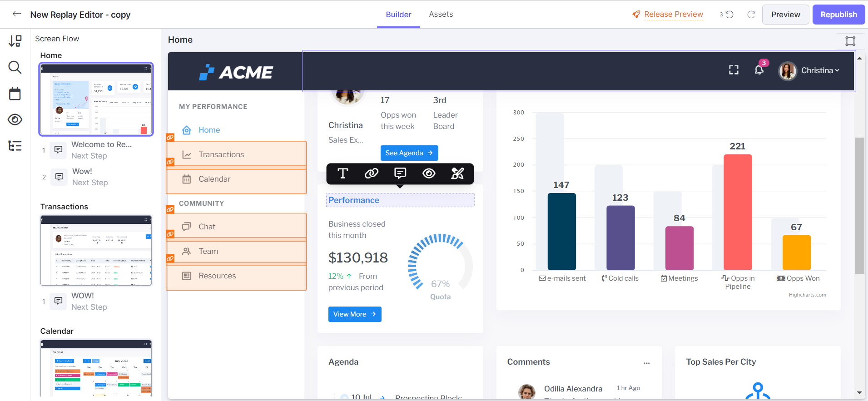Open the search icon in left sidebar
The width and height of the screenshot is (868, 401).
pos(15,68)
